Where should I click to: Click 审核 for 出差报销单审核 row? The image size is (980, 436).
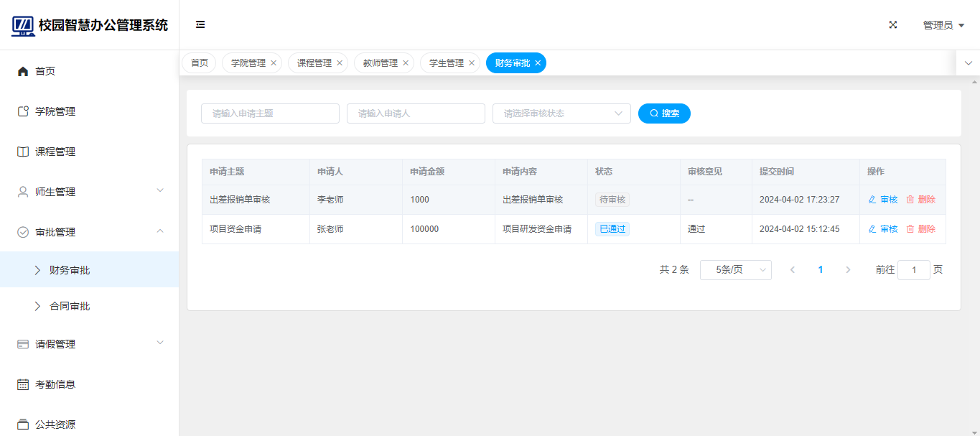883,200
